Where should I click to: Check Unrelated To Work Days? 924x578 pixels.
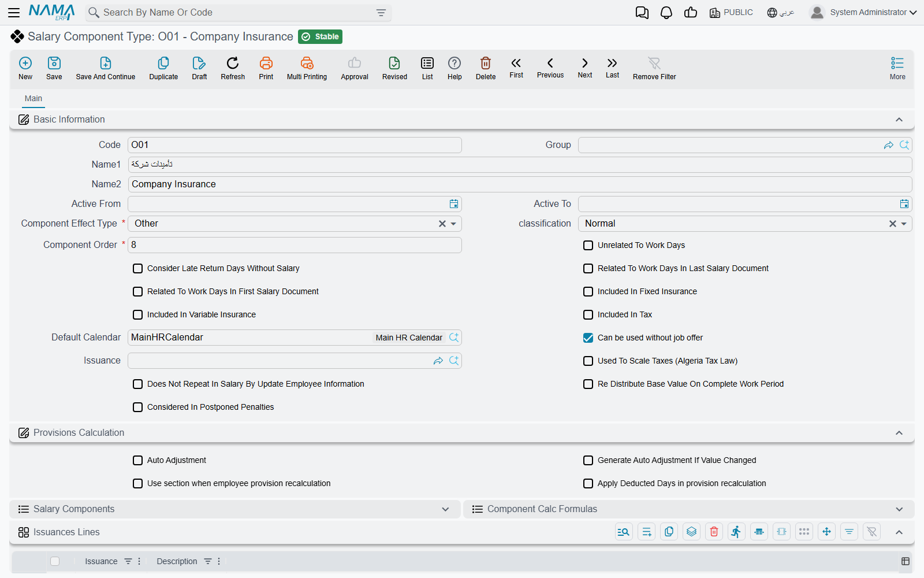point(588,246)
